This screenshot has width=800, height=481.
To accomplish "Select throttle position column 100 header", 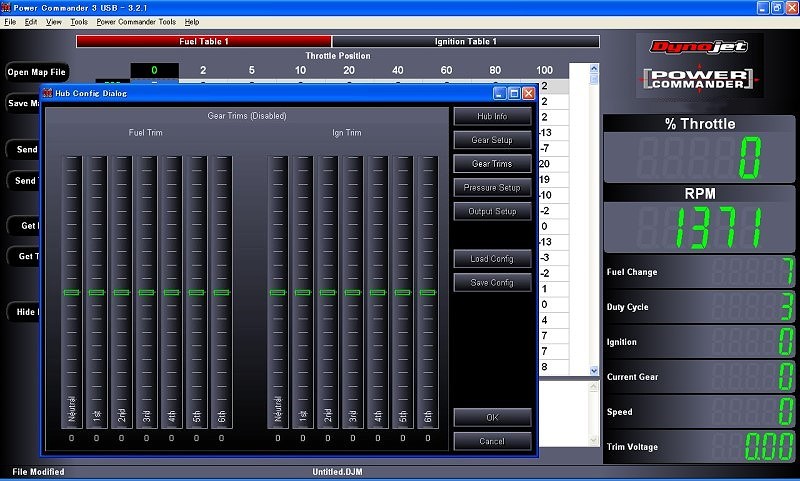I will click(x=544, y=70).
